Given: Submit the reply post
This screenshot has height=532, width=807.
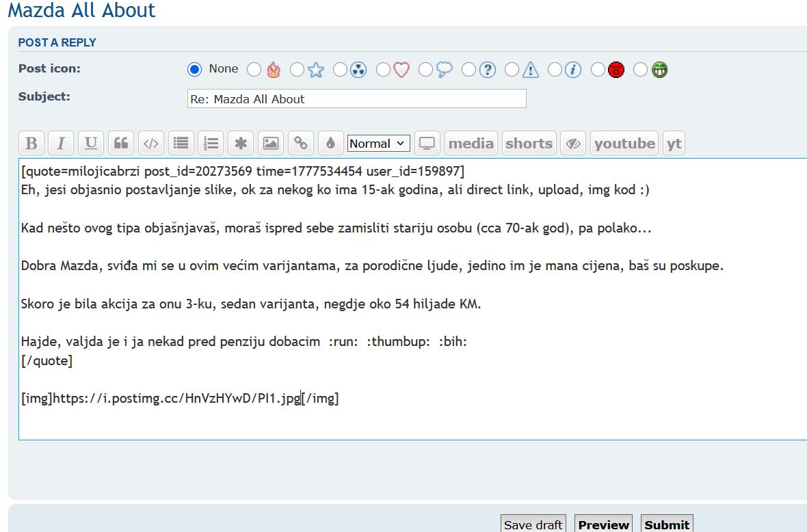Looking at the screenshot, I should pyautogui.click(x=667, y=524).
